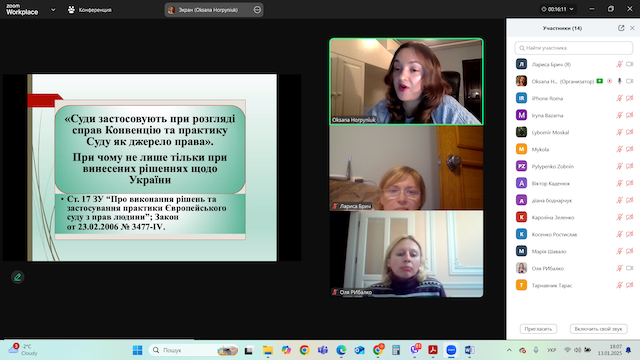
Task: Close the participants panel
Action: click(632, 28)
